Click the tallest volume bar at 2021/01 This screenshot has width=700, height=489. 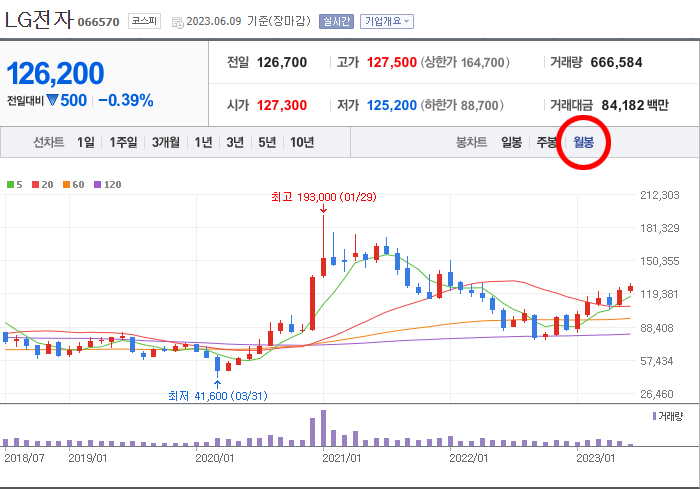(x=323, y=428)
